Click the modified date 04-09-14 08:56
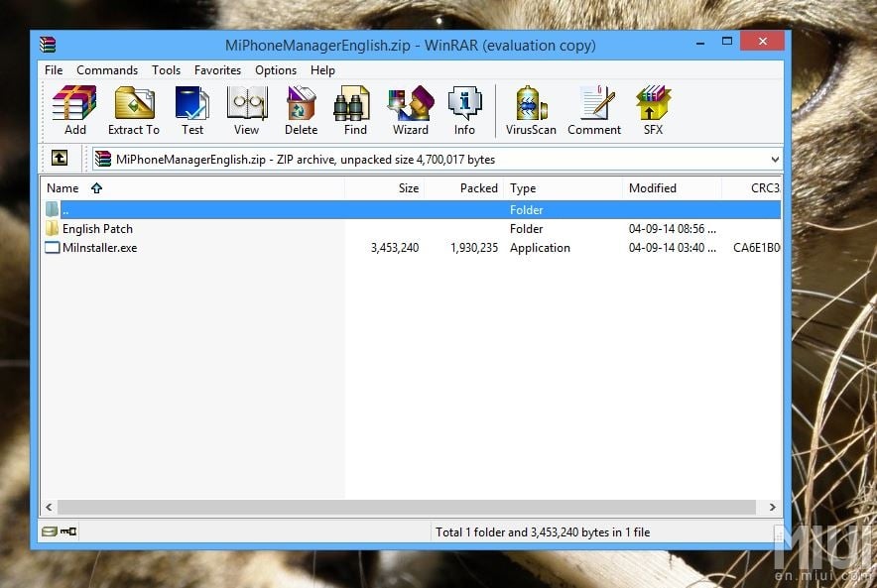The width and height of the screenshot is (877, 588). point(673,229)
